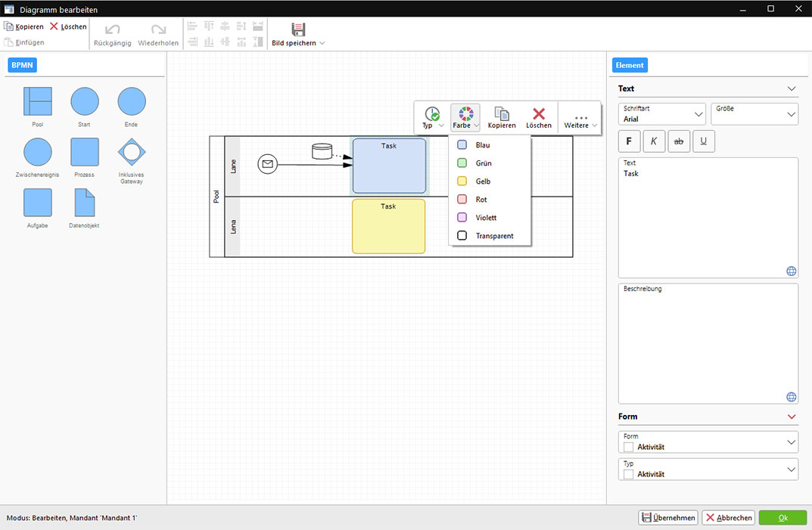Choose Grün from the color menu
Screen dimensions: 812x530
point(484,163)
